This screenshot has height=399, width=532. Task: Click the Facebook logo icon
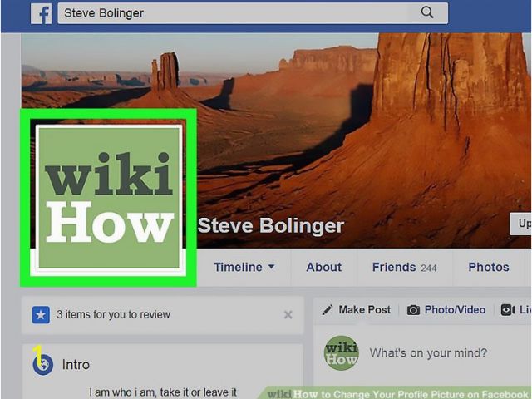[x=42, y=13]
